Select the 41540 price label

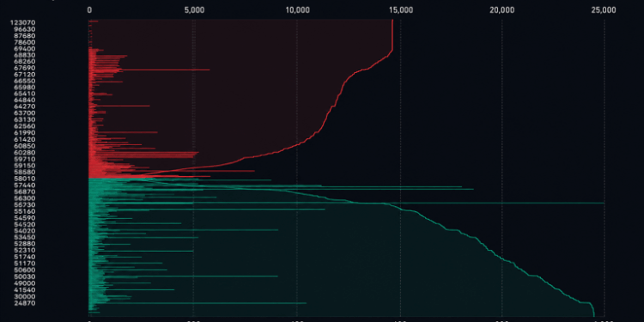coord(24,290)
